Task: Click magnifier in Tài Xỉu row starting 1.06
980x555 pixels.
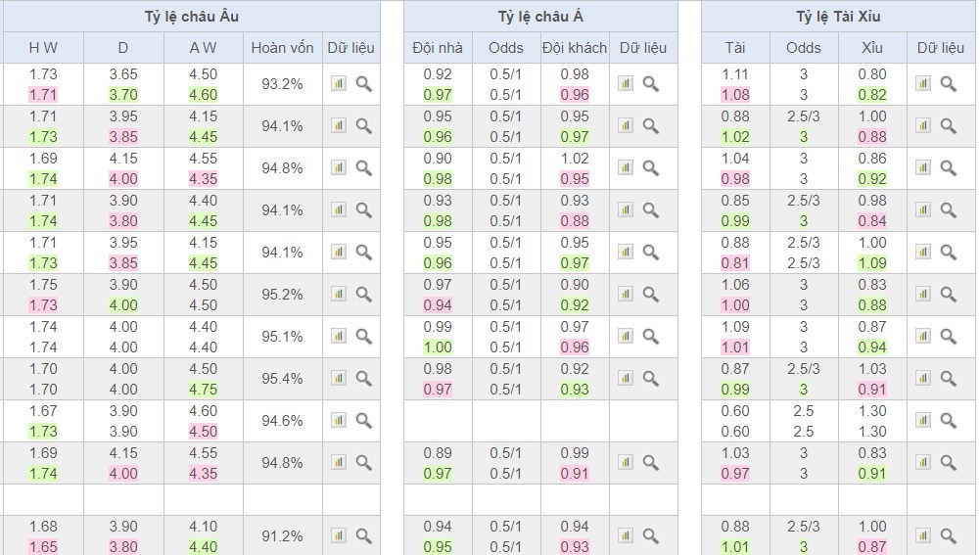Action: click(948, 294)
